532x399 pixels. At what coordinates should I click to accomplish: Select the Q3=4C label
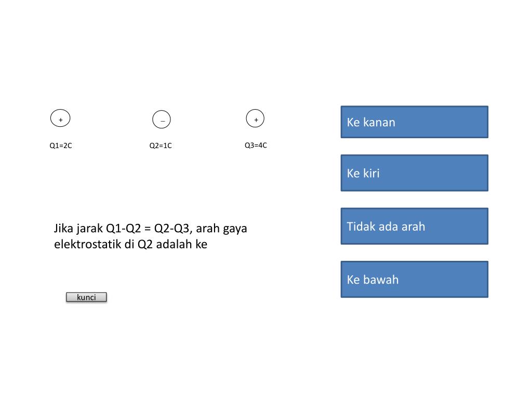tap(256, 145)
